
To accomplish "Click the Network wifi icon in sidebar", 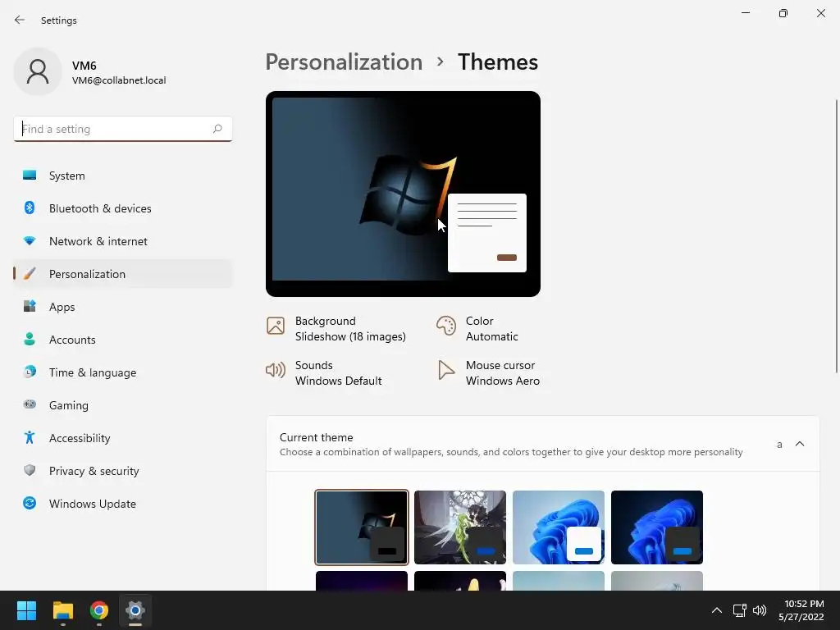I will 30,241.
